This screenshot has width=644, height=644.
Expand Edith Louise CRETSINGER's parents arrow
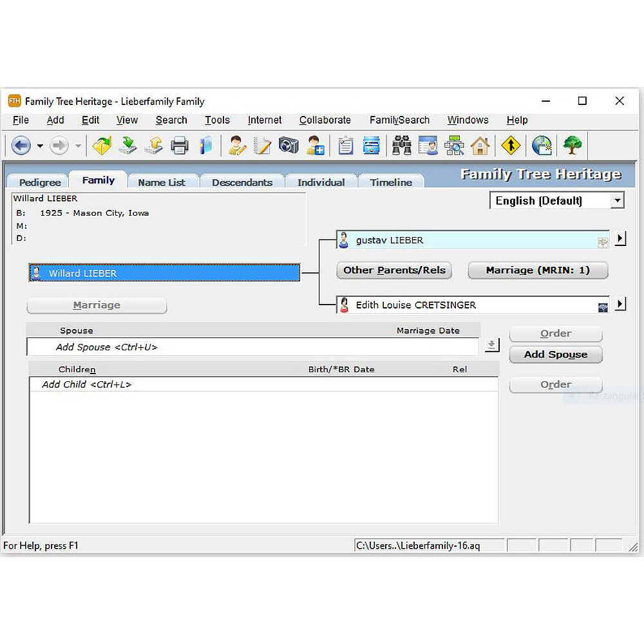pos(620,304)
